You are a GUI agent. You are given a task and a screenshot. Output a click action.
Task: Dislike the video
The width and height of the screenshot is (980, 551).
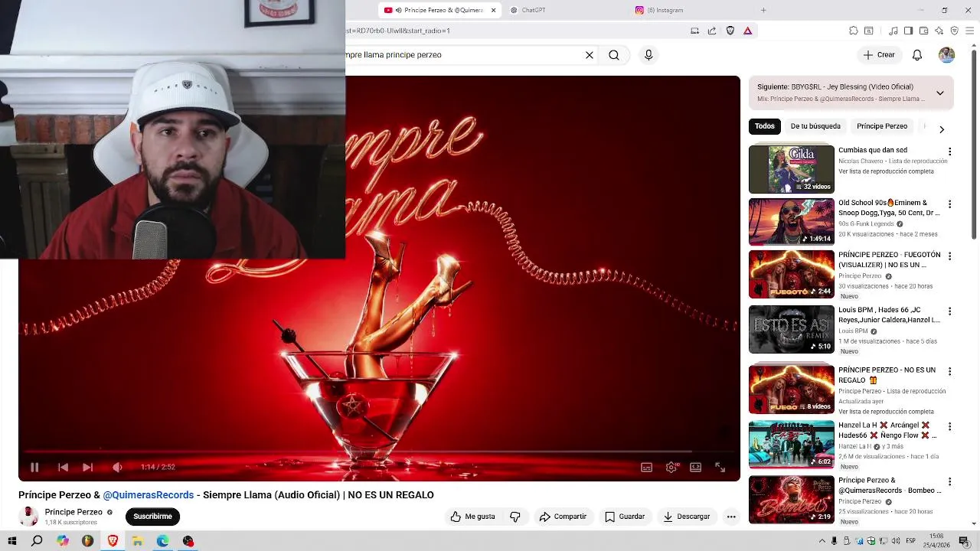coord(515,517)
